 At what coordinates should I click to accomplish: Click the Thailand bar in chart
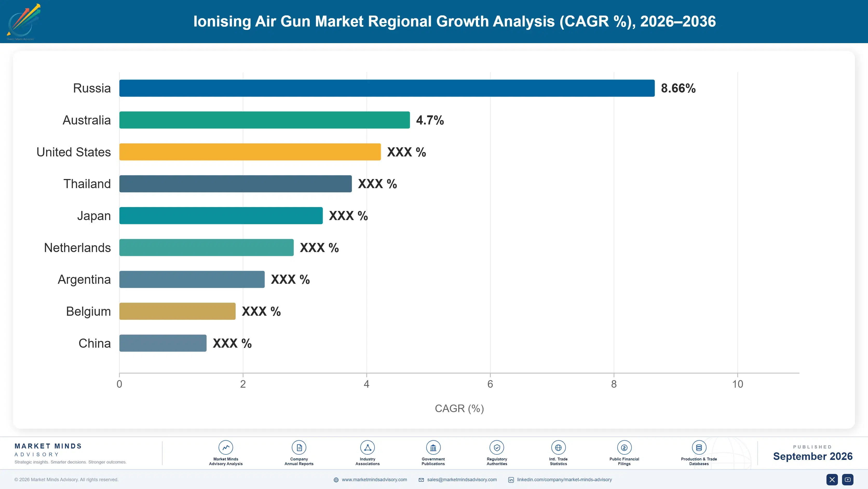click(x=235, y=184)
